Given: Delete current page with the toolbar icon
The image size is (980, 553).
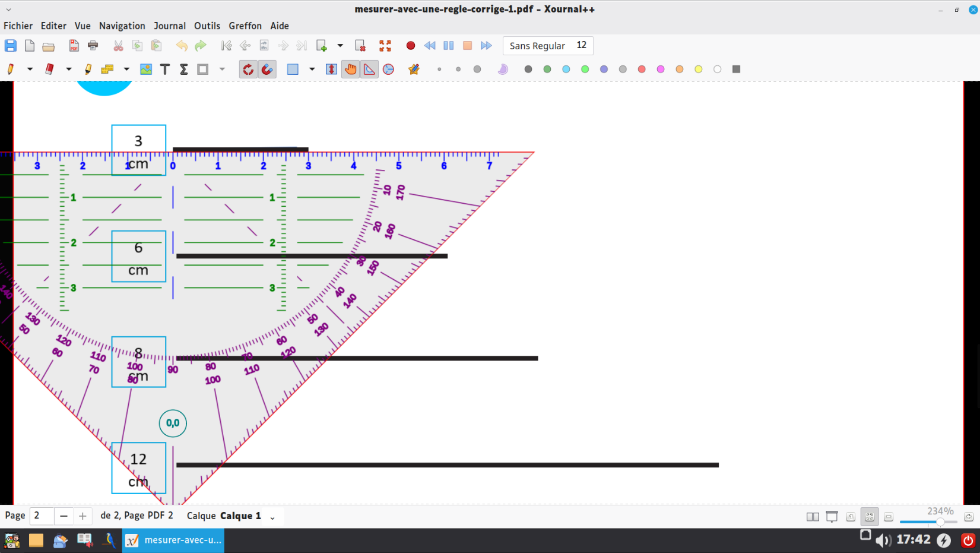Looking at the screenshot, I should [360, 46].
